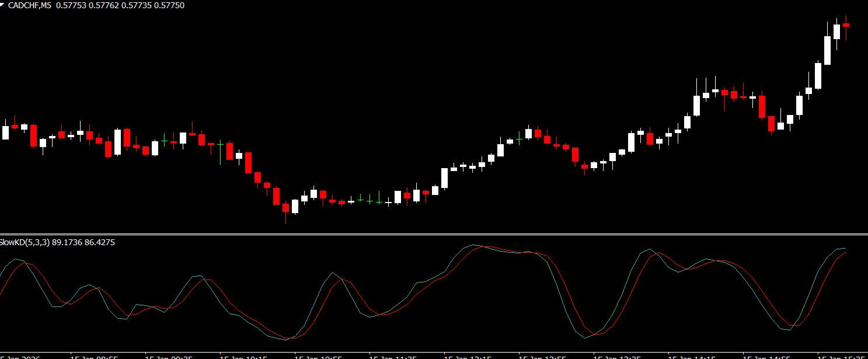Click the CADCHF,M5 symbol label

pyautogui.click(x=29, y=5)
